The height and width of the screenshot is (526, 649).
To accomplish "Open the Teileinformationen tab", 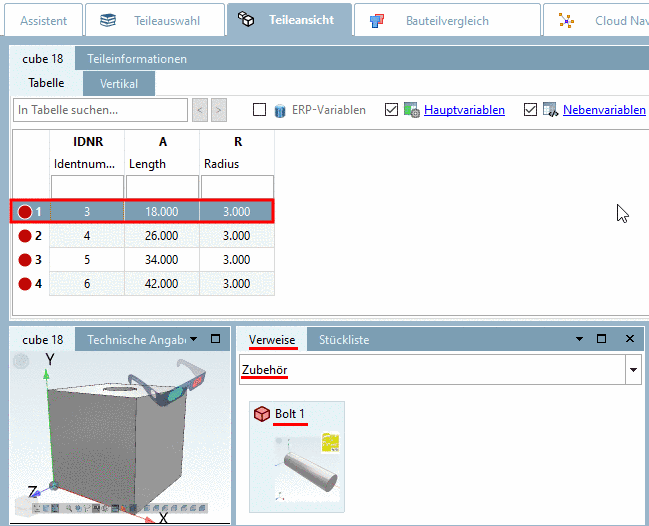I will click(x=137, y=59).
